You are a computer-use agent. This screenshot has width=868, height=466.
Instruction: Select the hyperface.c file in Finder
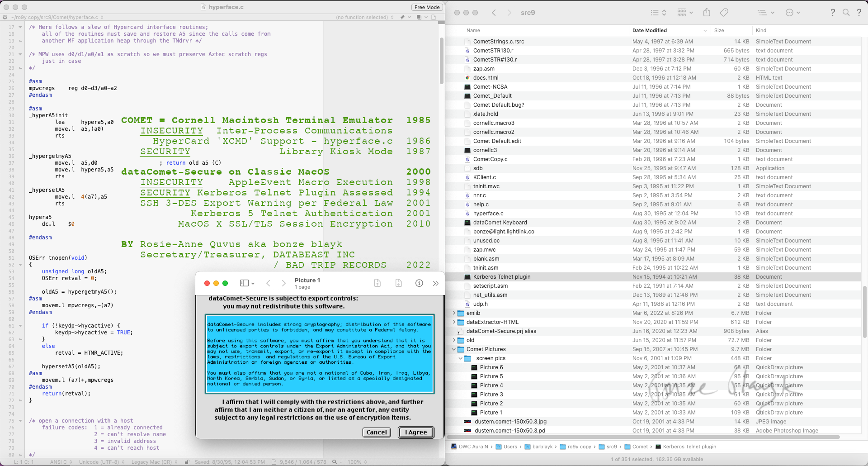tap(653, 214)
